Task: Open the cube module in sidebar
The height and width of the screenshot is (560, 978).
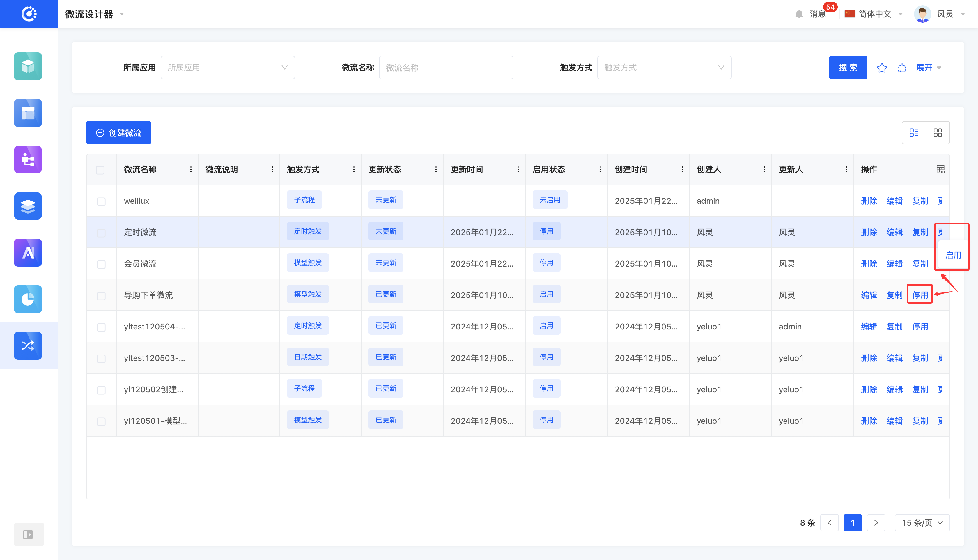Action: coord(28,66)
